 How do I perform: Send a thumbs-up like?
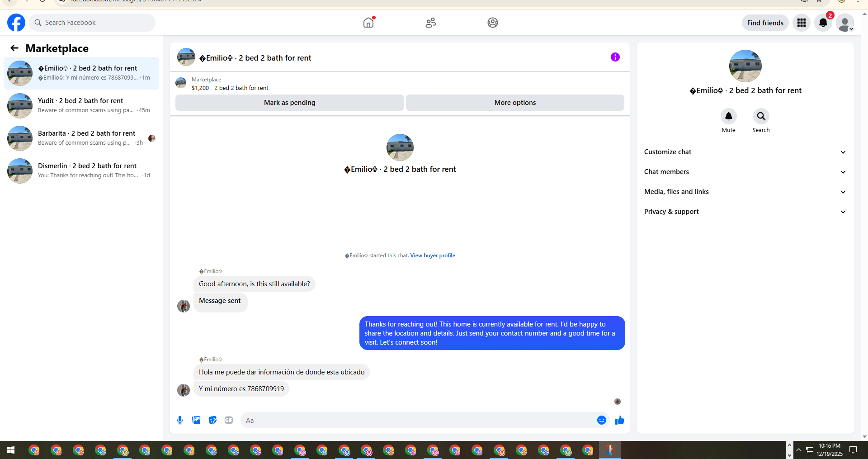[x=620, y=420]
